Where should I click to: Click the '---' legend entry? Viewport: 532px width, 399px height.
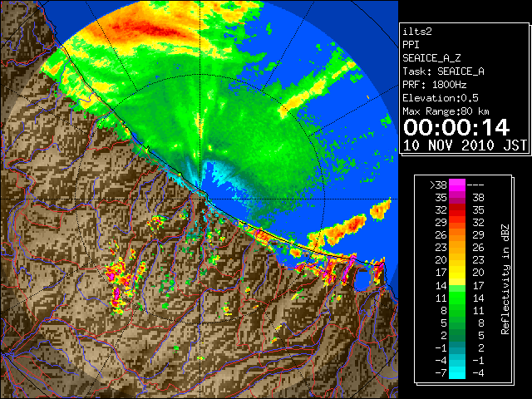475,185
